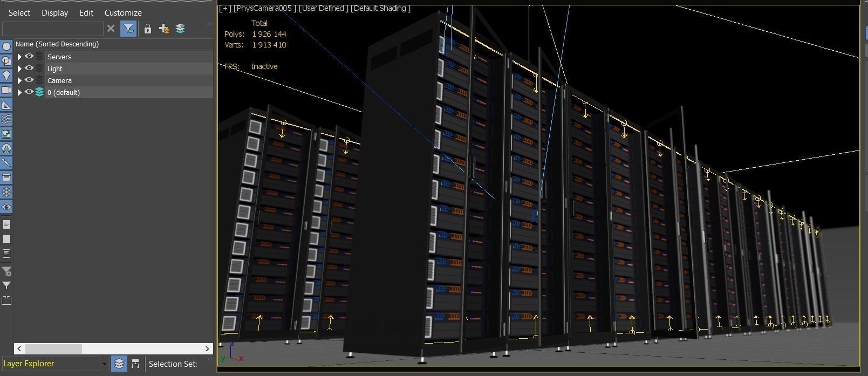Open the Layer Explorer dropdown arrow
Image resolution: width=868 pixels, height=376 pixels.
(x=104, y=364)
